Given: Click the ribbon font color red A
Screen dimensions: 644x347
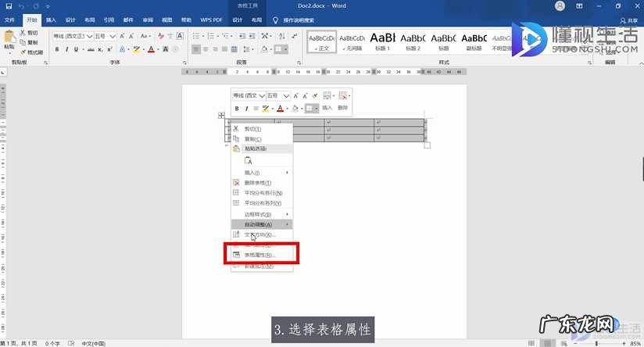Looking at the screenshot, I should [x=151, y=49].
